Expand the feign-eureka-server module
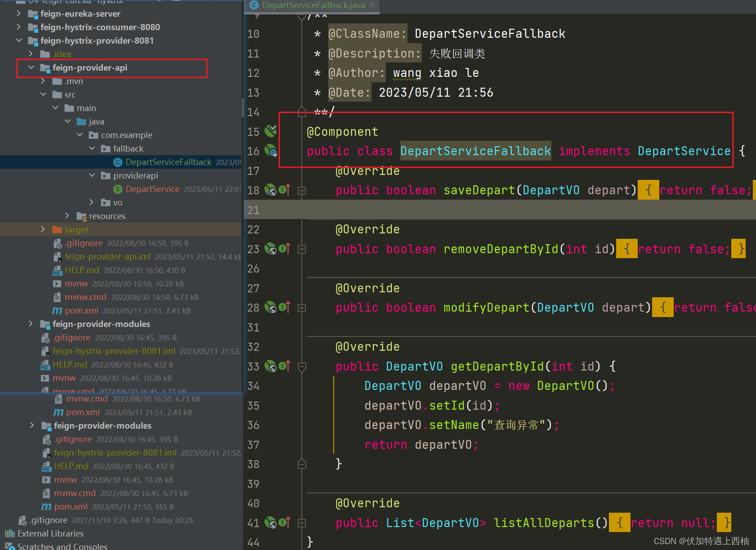The image size is (756, 550). [18, 13]
